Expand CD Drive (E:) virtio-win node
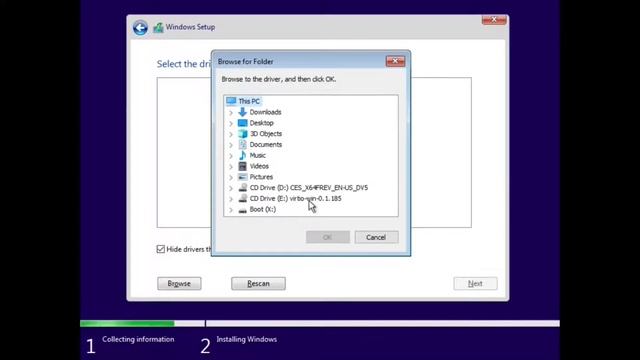 coord(231,199)
